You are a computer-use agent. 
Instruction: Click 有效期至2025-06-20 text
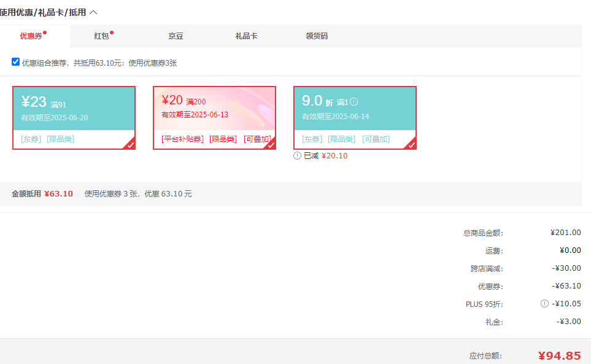click(54, 118)
